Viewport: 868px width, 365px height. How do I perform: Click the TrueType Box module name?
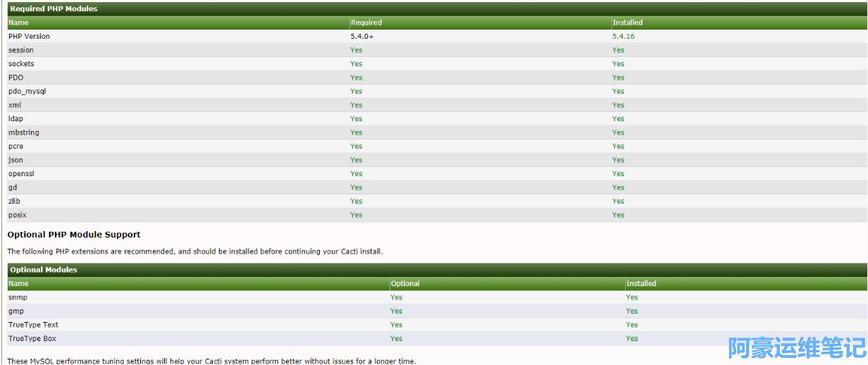[x=32, y=338]
